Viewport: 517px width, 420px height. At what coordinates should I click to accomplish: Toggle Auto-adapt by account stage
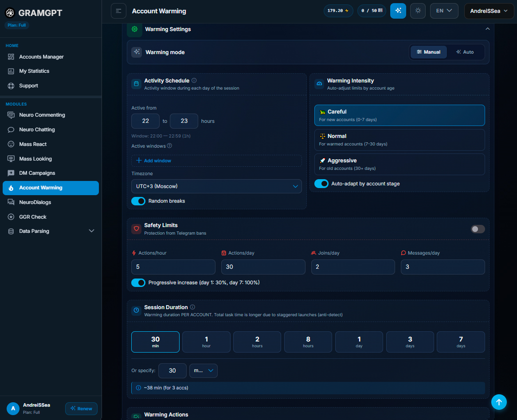coord(321,184)
